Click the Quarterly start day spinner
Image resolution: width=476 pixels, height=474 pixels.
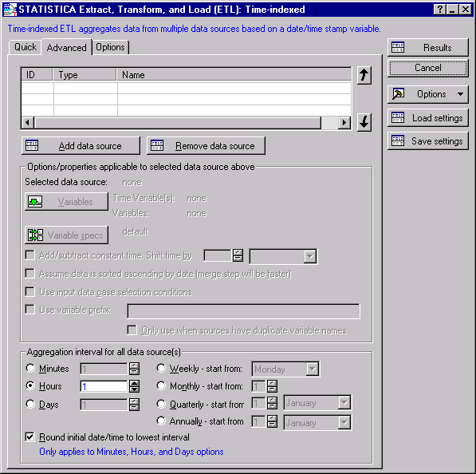272,403
